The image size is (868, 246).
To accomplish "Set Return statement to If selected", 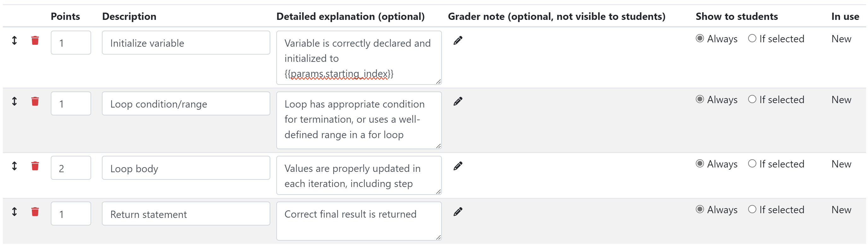I will point(752,209).
